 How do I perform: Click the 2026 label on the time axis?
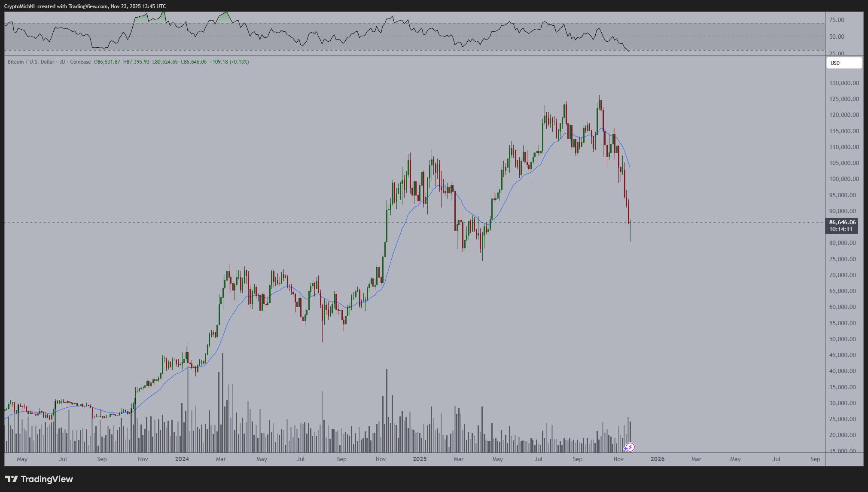pyautogui.click(x=658, y=459)
